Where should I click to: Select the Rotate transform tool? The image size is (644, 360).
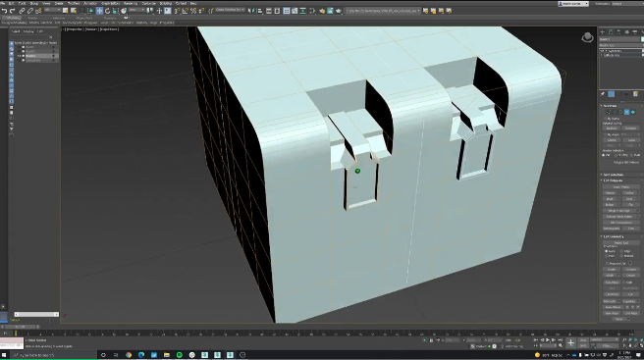pos(108,11)
